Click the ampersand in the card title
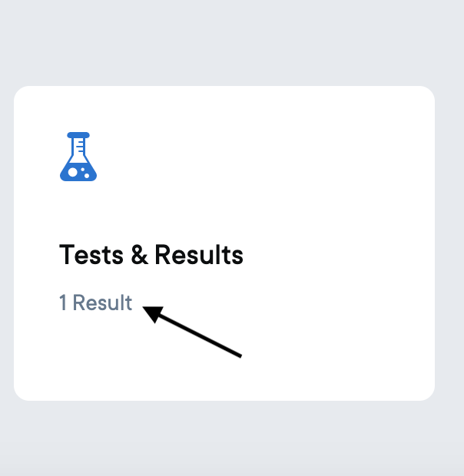The image size is (464, 476). coord(139,255)
